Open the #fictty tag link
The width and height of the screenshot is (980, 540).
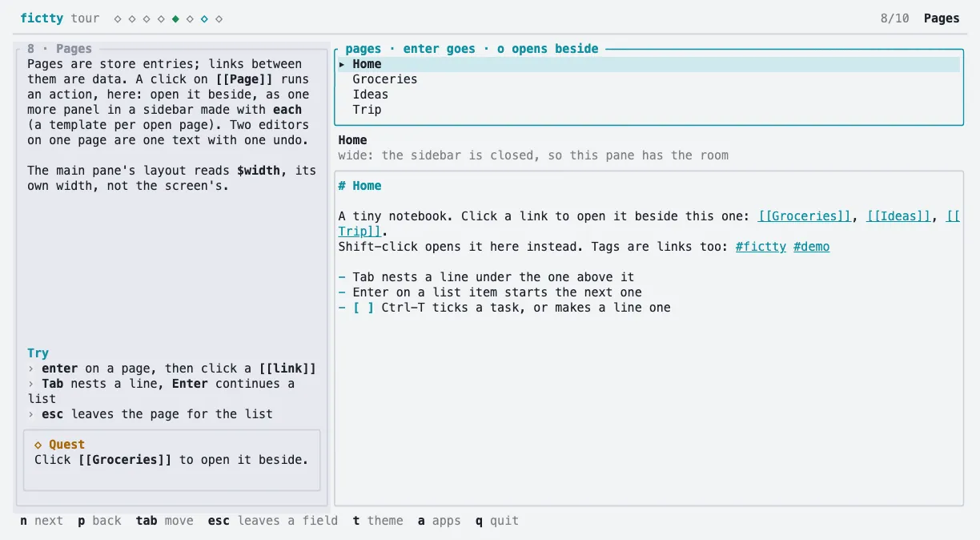(761, 247)
